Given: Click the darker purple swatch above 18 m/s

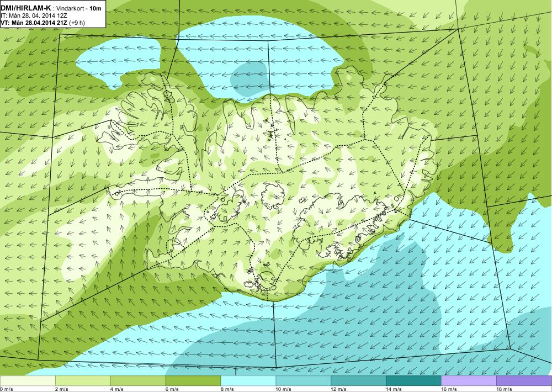Looking at the screenshot, I should pos(524,381).
